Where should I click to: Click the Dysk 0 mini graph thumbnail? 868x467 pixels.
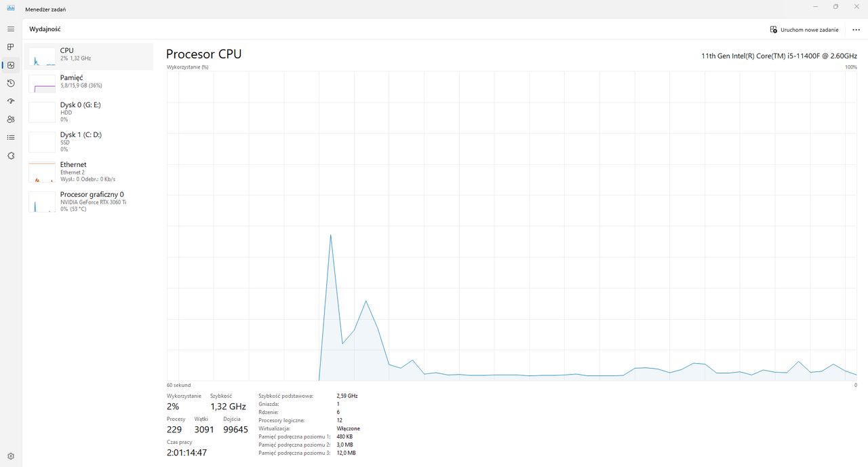coord(42,113)
